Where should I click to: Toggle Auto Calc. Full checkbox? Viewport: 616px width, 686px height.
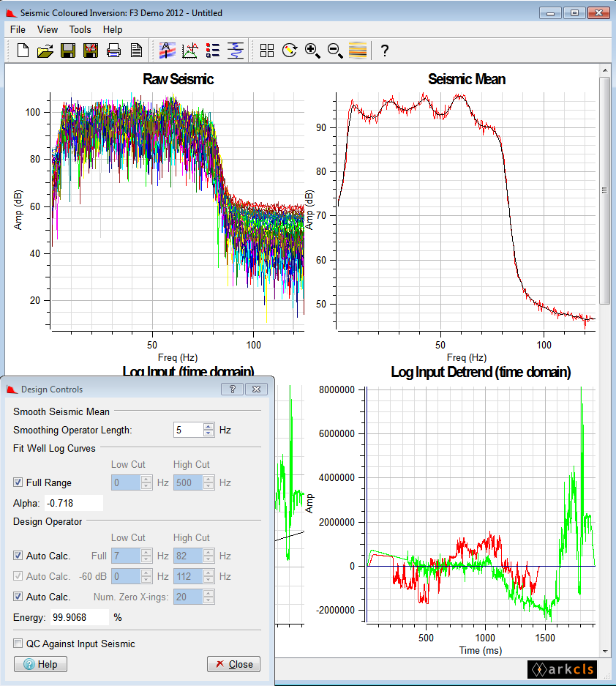(18, 555)
